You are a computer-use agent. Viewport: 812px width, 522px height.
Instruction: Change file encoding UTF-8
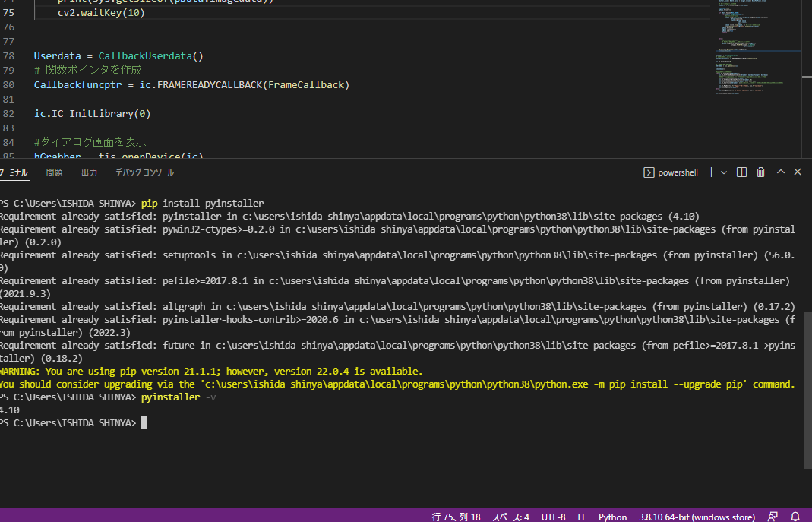click(553, 517)
